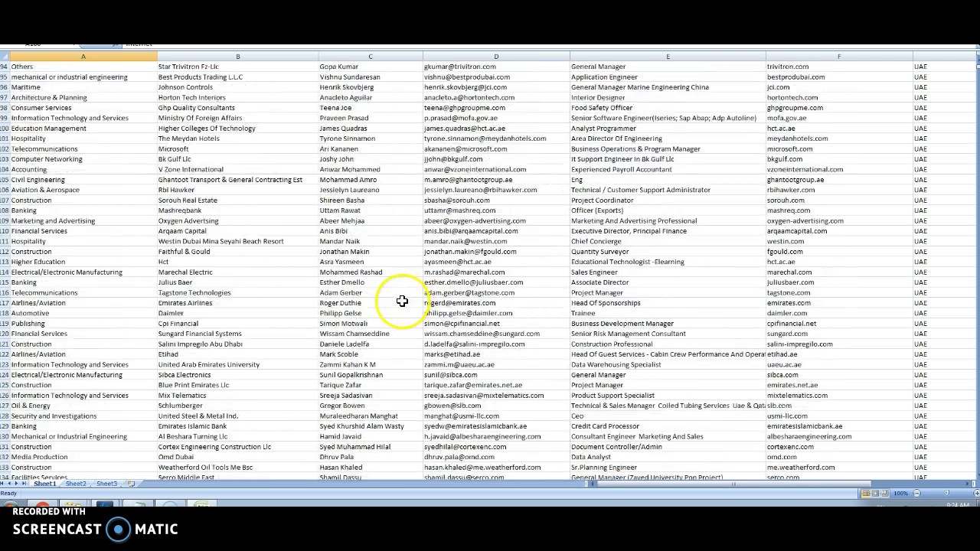Select cell 'p.prasad@mofa.gov.ae'

[x=461, y=119]
